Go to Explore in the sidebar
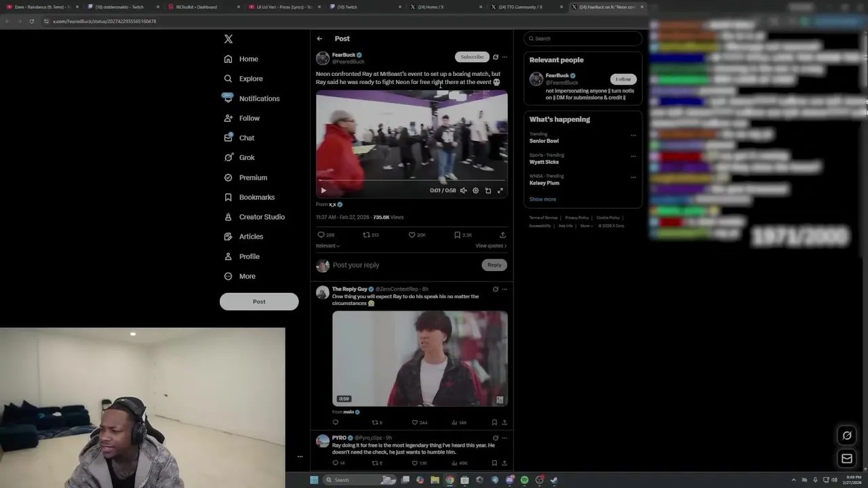This screenshot has width=868, height=488. pos(243,79)
